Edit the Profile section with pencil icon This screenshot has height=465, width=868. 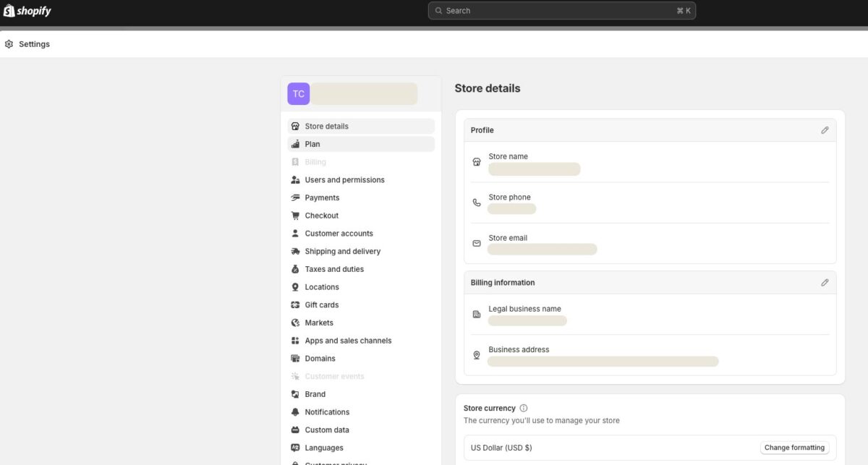pyautogui.click(x=825, y=130)
